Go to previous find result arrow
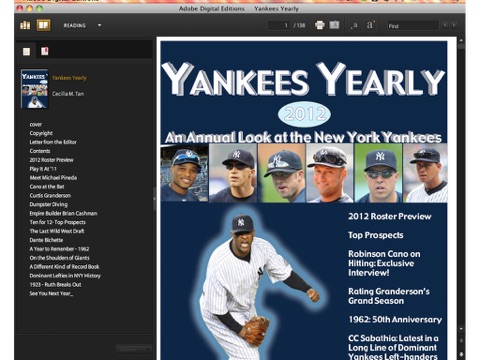Image resolution: width=480 pixels, height=360 pixels. click(x=445, y=25)
